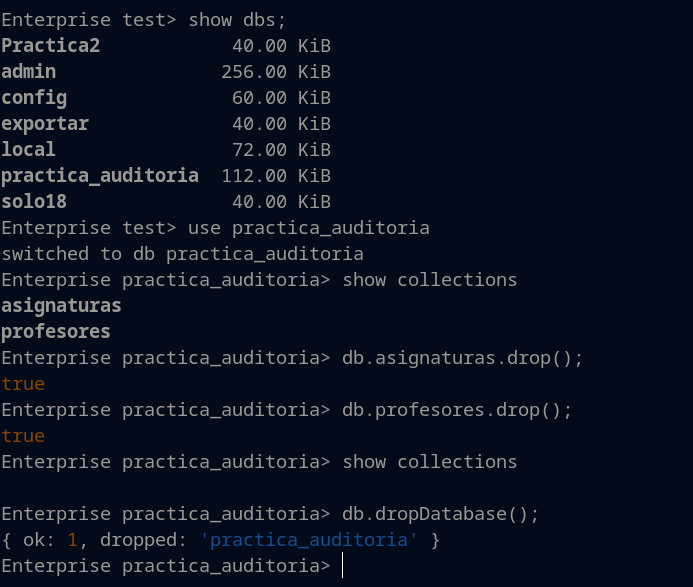Viewport: 693px width, 587px height.
Task: Click practica_auditoria in the database list
Action: 100,176
